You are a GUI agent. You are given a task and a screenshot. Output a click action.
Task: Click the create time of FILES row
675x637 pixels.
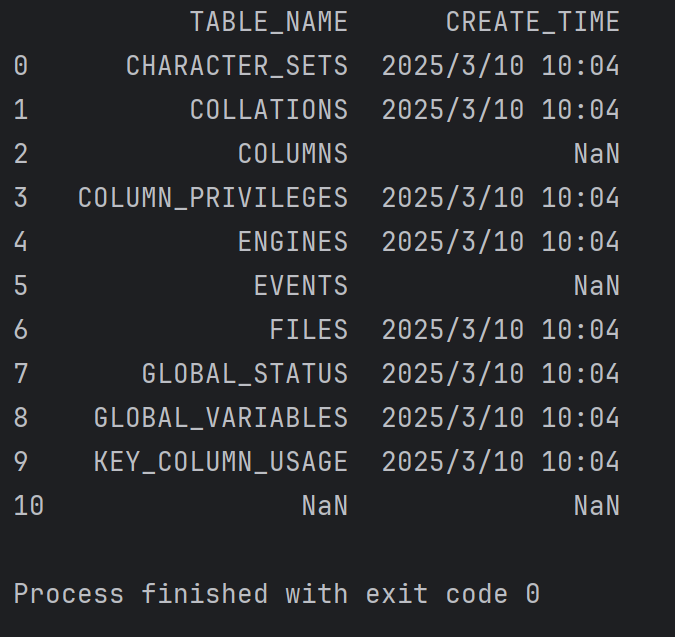point(500,330)
